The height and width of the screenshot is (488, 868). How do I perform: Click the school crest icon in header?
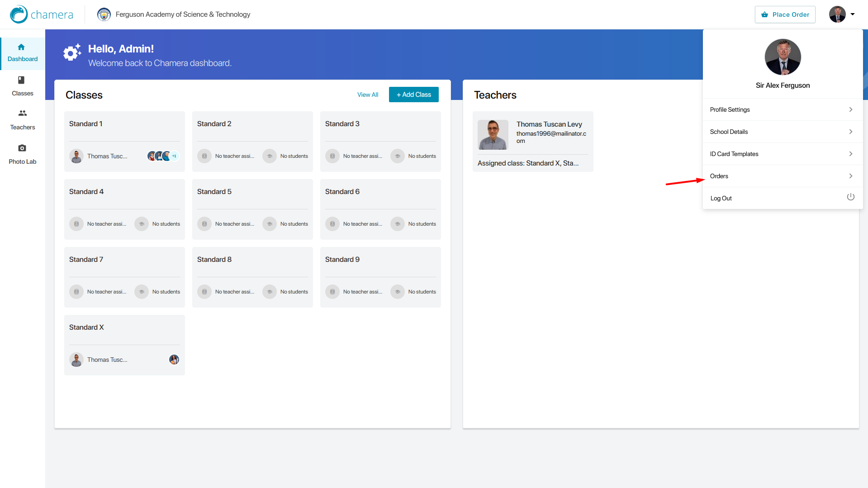pos(104,14)
